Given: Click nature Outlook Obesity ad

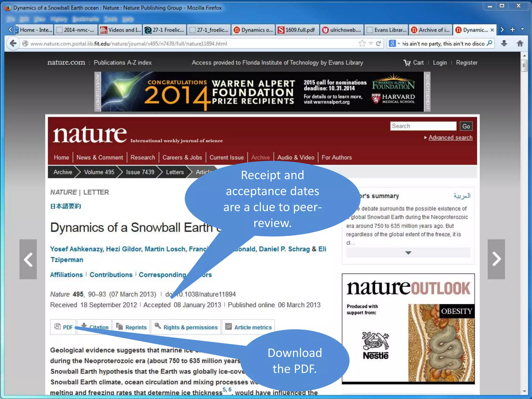Looking at the screenshot, I should [408, 329].
